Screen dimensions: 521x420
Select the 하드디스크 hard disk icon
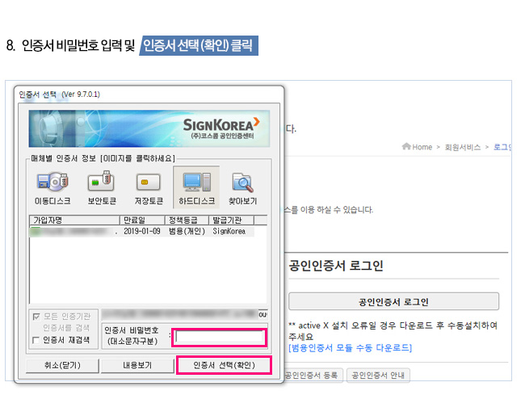click(196, 187)
